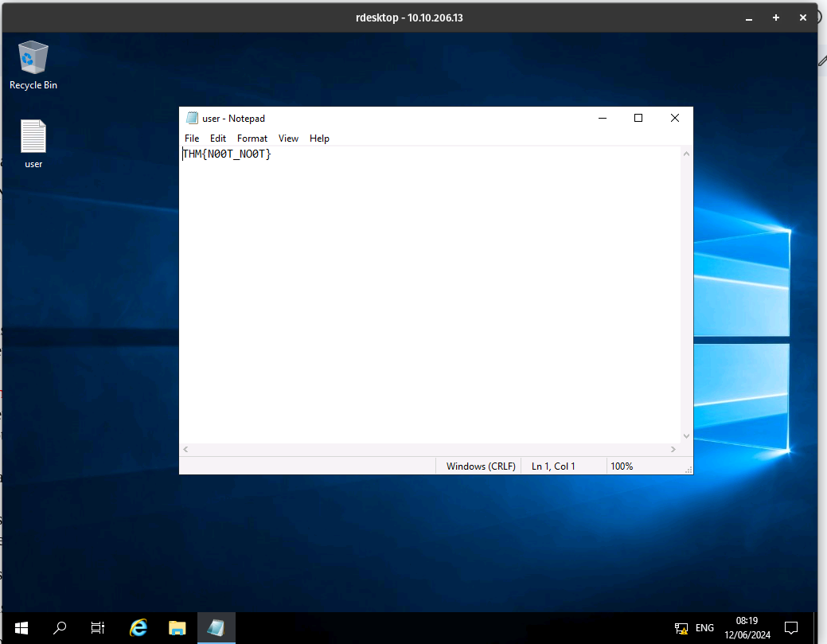Launch Internet Explorer from the taskbar

tap(138, 627)
